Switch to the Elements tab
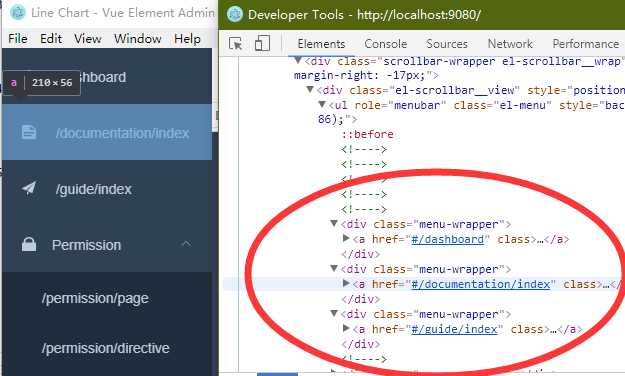The height and width of the screenshot is (376, 625). pyautogui.click(x=321, y=43)
